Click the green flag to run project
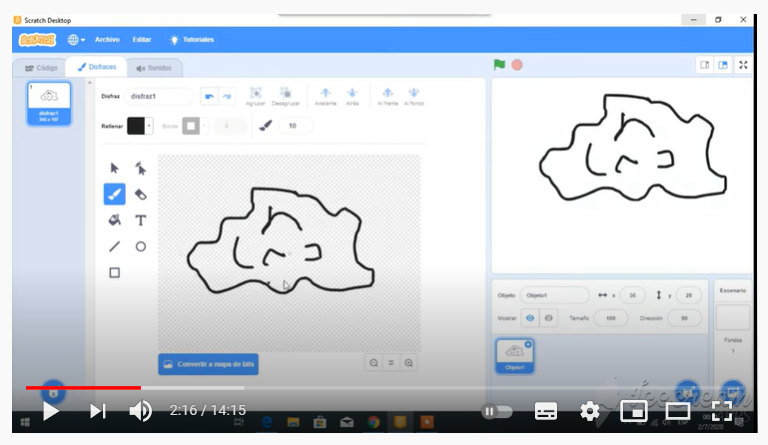The height and width of the screenshot is (445, 768). pos(499,65)
